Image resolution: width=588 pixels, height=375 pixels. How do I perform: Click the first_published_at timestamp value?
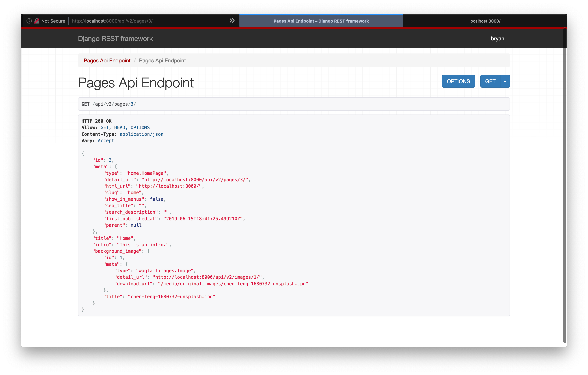(203, 219)
